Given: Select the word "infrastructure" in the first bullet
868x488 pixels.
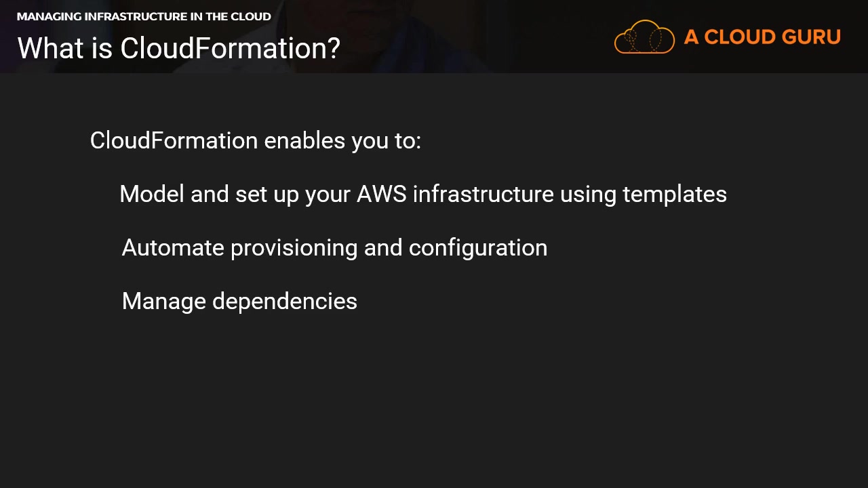Looking at the screenshot, I should pyautogui.click(x=483, y=195).
